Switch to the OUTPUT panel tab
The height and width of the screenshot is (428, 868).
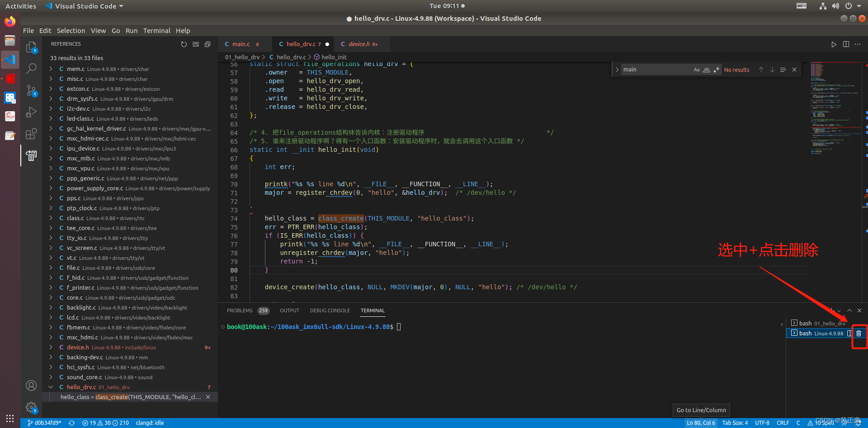289,310
